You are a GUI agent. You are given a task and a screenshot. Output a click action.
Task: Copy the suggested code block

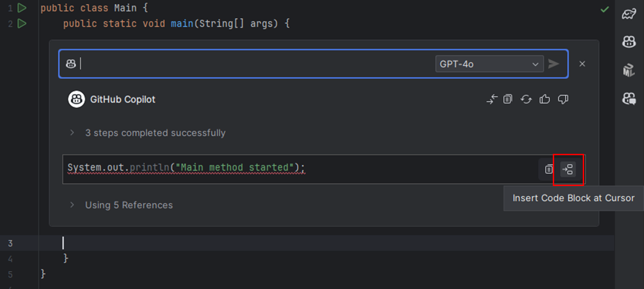pos(549,170)
